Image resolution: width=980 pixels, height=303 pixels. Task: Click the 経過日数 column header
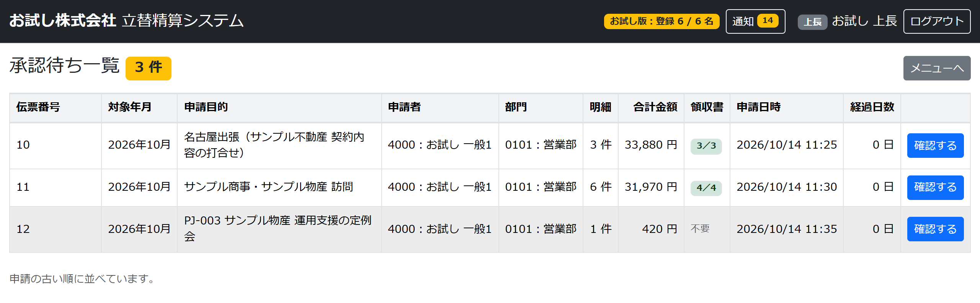872,107
